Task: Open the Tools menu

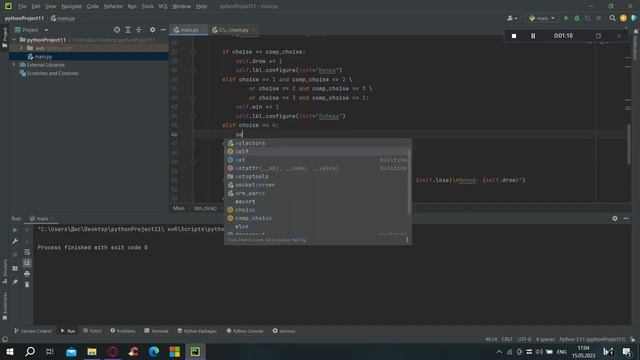Action: [x=147, y=6]
